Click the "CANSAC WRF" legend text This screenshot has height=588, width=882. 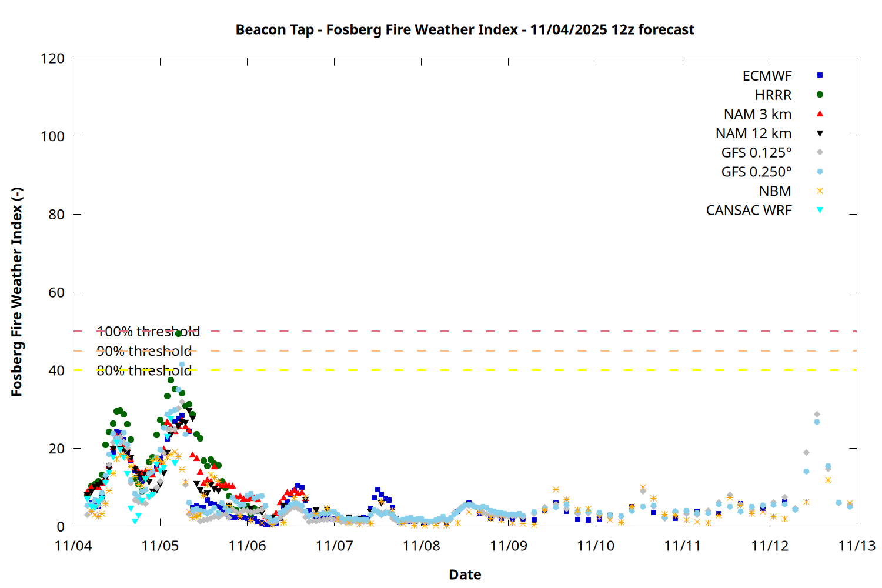(749, 211)
